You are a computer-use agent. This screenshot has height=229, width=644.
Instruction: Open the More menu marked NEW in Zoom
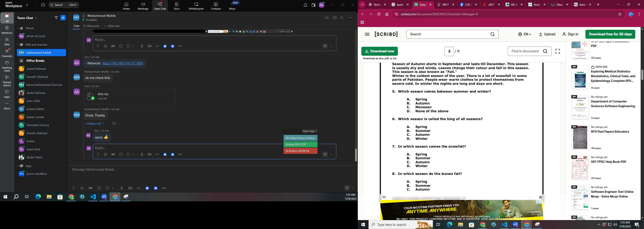click(233, 6)
